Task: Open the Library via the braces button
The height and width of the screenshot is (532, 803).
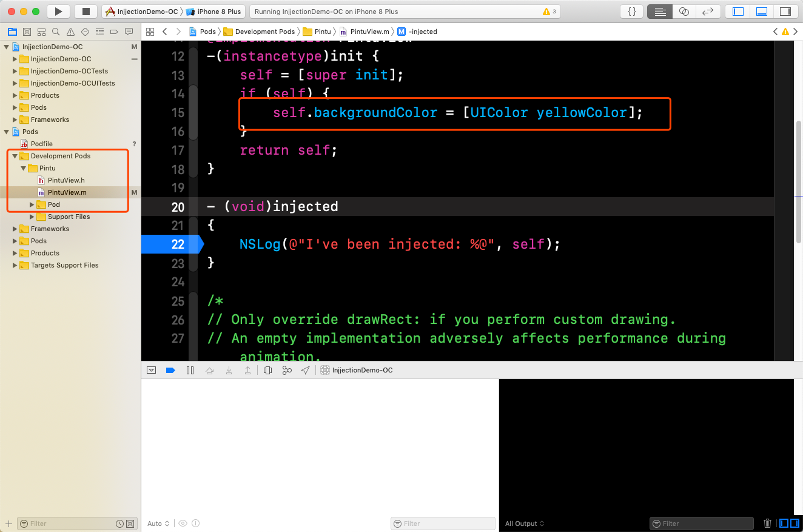Action: [x=631, y=12]
